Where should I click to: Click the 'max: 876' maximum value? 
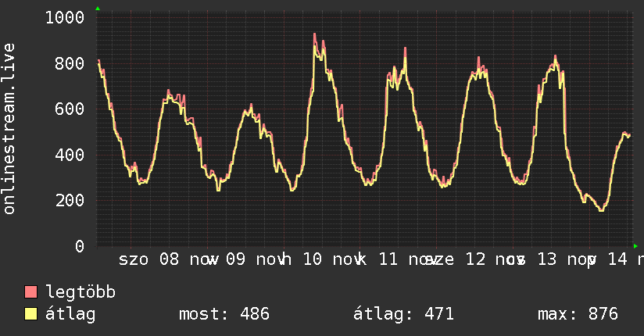click(578, 314)
